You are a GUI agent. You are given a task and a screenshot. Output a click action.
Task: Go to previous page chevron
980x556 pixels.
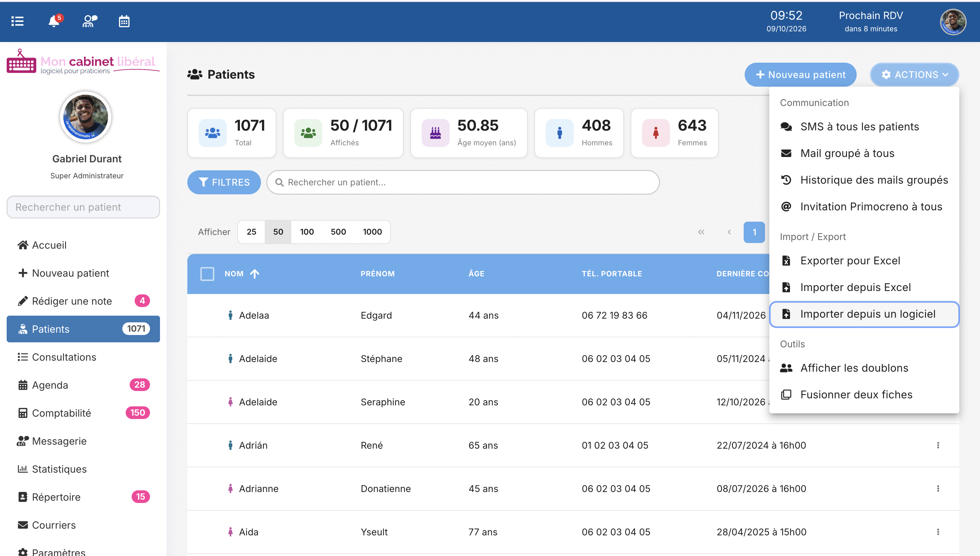729,232
